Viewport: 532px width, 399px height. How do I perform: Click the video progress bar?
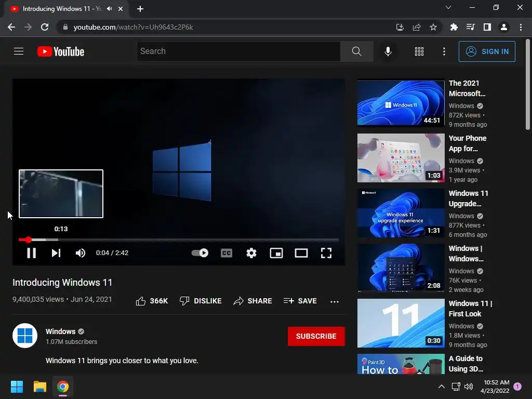179,240
